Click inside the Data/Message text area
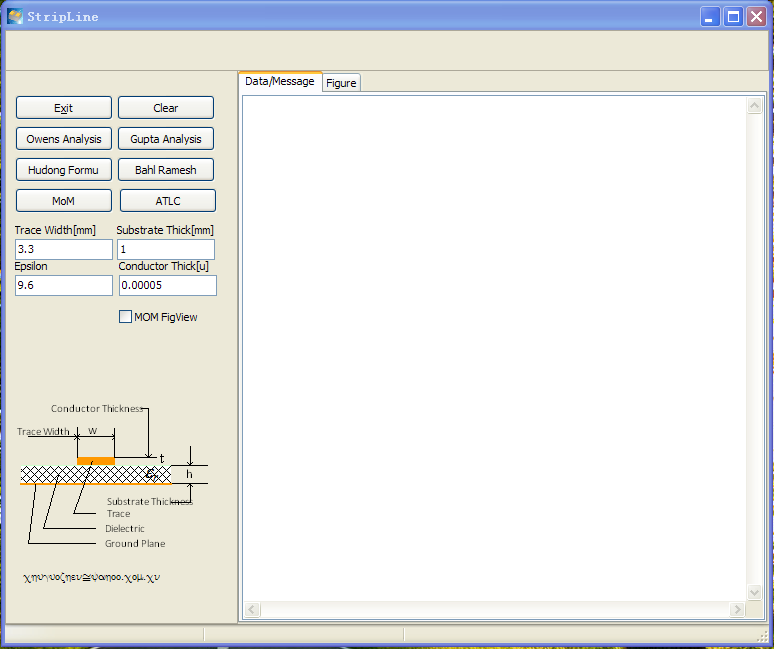 click(x=495, y=348)
